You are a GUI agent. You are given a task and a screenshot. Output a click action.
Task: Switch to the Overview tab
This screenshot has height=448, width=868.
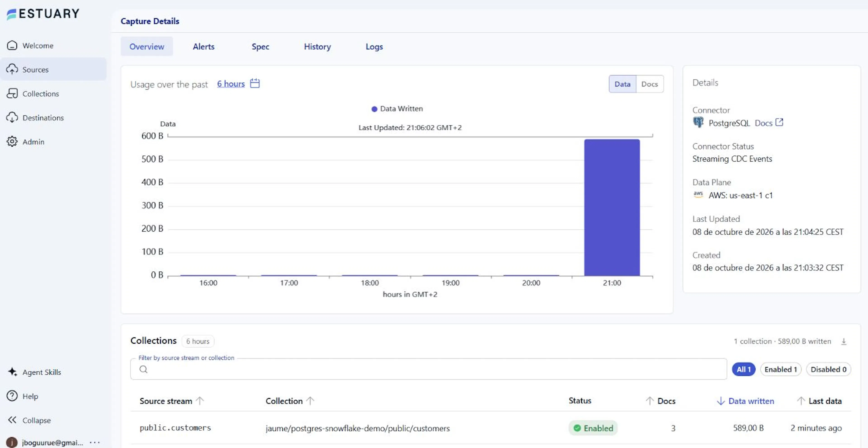[147, 47]
